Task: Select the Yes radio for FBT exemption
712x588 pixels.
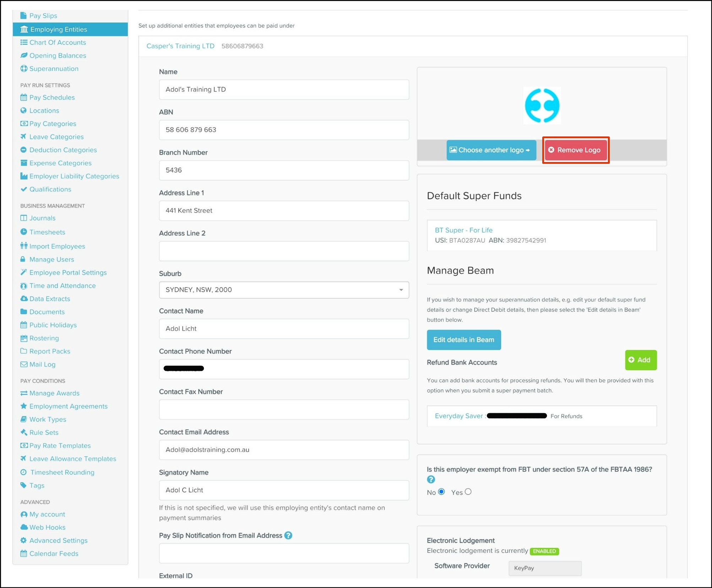Action: point(468,492)
